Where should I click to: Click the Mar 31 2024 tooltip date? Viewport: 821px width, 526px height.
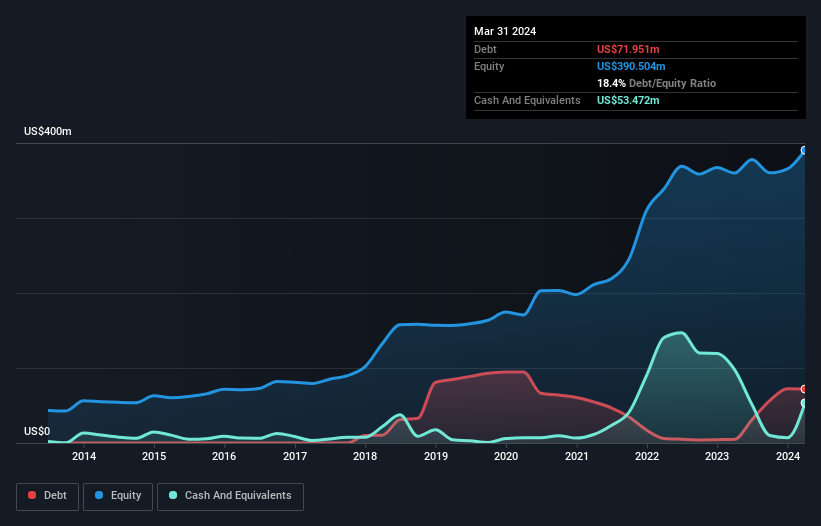coord(505,31)
